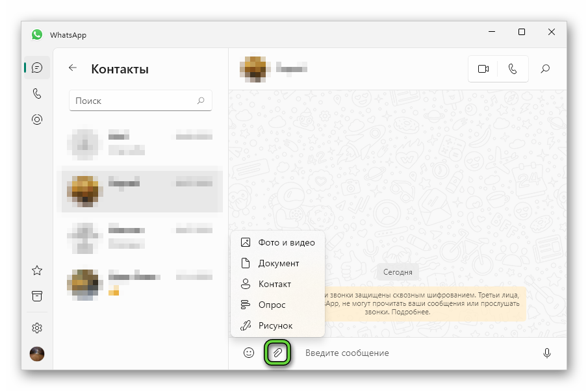
Task: Open the Calls tab in sidebar
Action: point(37,94)
